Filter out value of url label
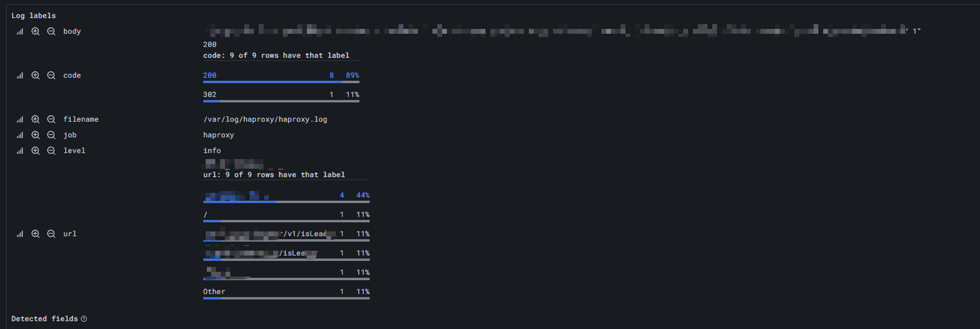Screen dimensions: 980x329 coord(51,234)
